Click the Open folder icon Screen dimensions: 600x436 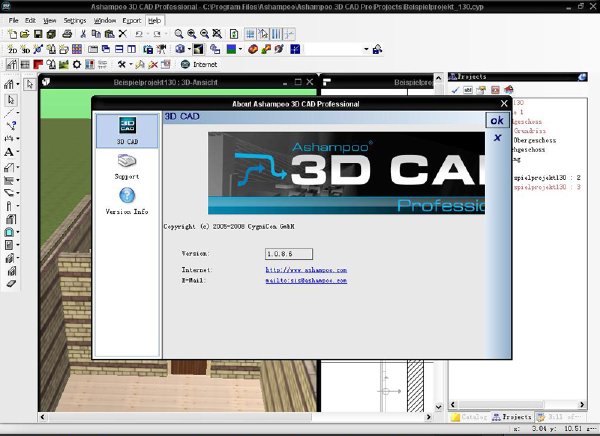click(24, 34)
